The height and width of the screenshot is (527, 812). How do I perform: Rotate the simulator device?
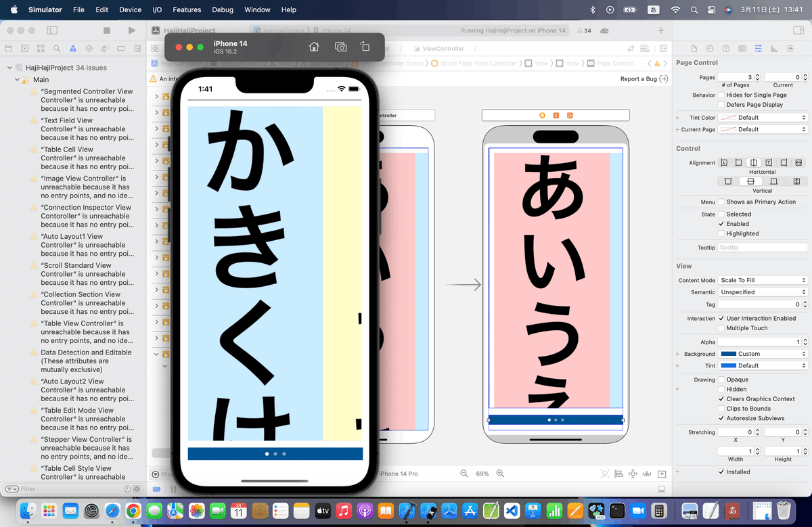pos(365,47)
